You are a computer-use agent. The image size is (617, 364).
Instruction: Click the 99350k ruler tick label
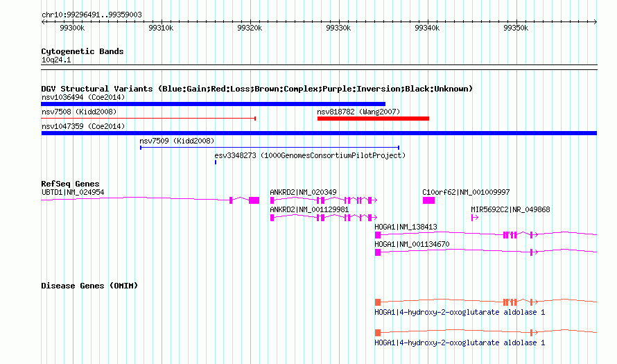pyautogui.click(x=516, y=28)
